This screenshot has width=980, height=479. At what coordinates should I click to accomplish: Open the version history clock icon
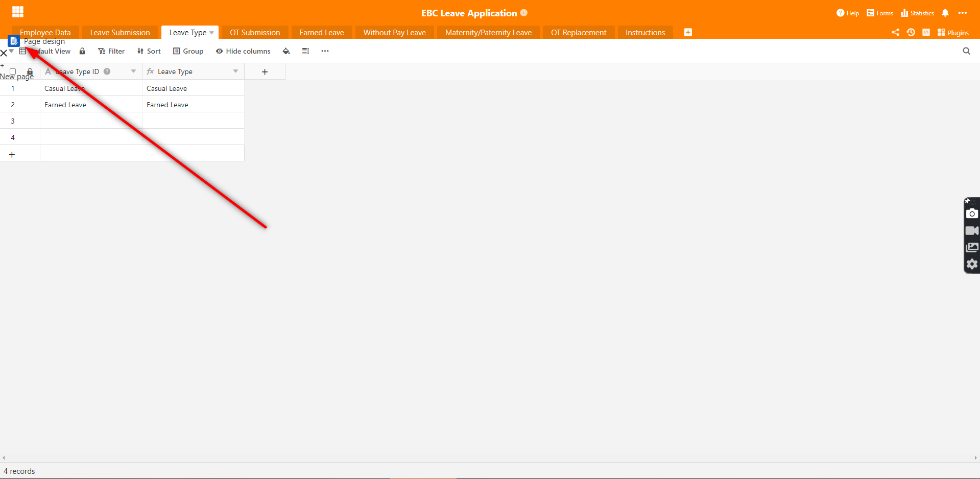point(911,32)
